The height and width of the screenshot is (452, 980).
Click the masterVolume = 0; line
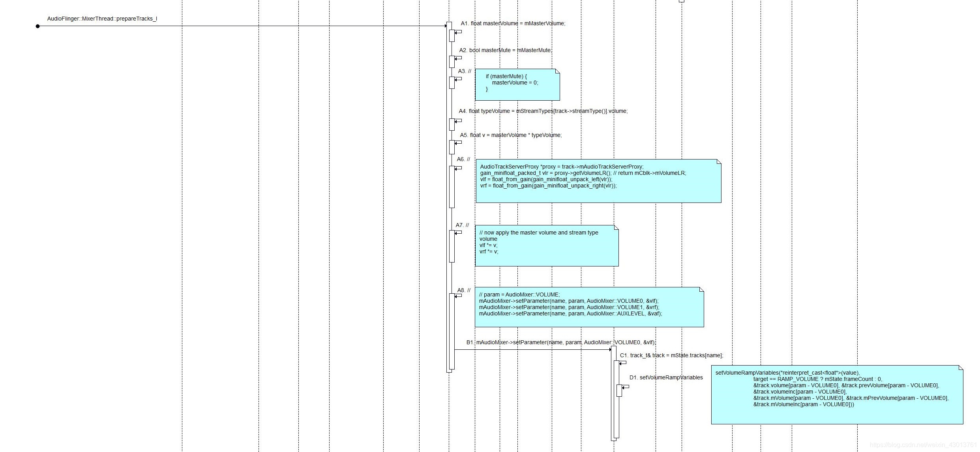[515, 83]
